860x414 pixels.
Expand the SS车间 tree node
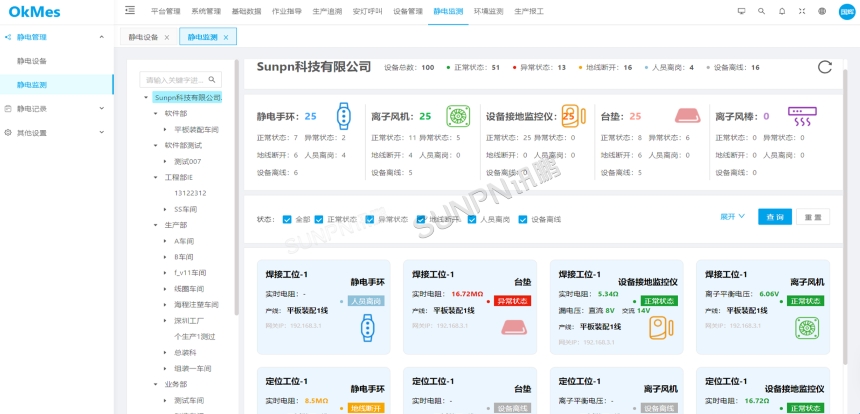pyautogui.click(x=165, y=209)
